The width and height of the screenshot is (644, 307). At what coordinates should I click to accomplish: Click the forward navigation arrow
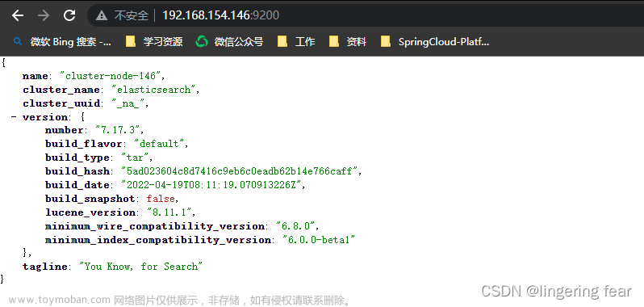coord(43,15)
